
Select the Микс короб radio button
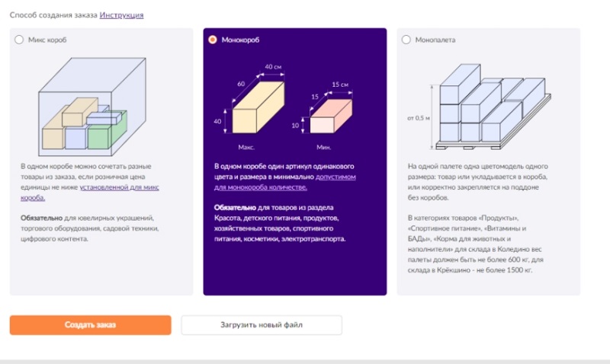point(19,40)
